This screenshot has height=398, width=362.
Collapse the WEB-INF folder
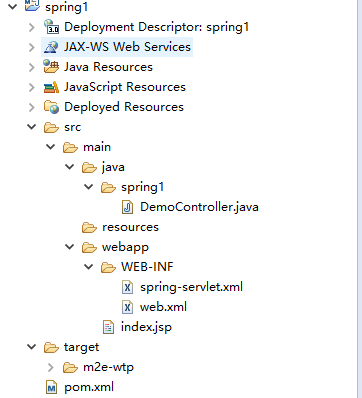[x=89, y=267]
